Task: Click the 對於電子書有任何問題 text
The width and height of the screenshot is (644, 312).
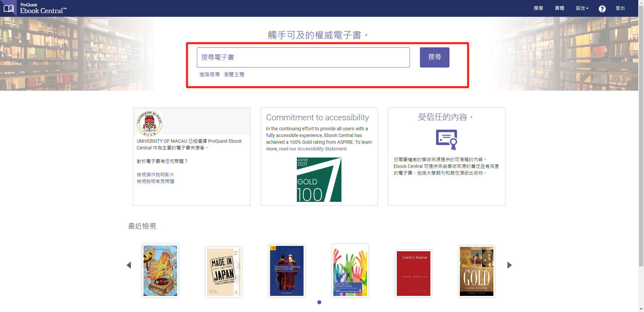Action: pos(162,161)
